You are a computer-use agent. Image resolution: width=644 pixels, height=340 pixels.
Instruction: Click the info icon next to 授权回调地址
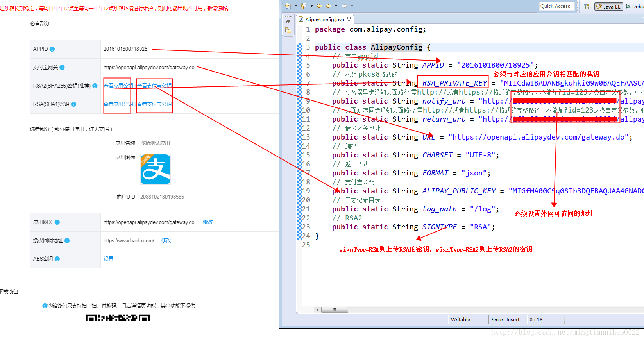coord(67,240)
